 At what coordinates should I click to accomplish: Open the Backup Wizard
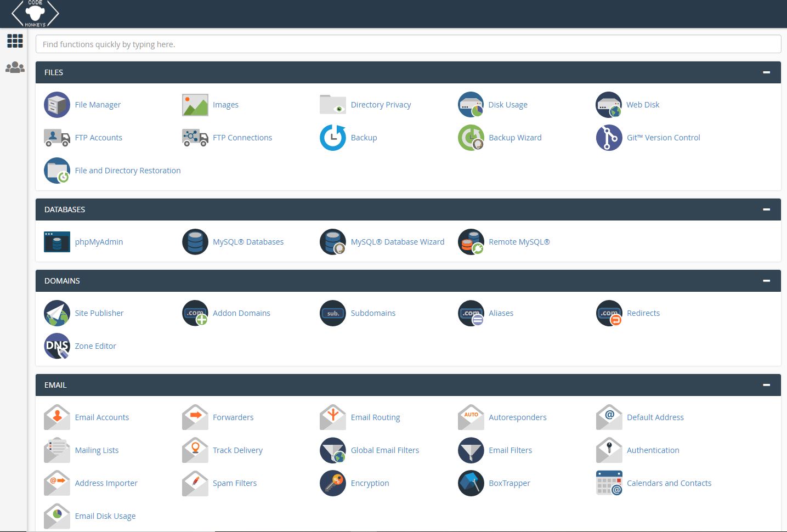pyautogui.click(x=514, y=138)
